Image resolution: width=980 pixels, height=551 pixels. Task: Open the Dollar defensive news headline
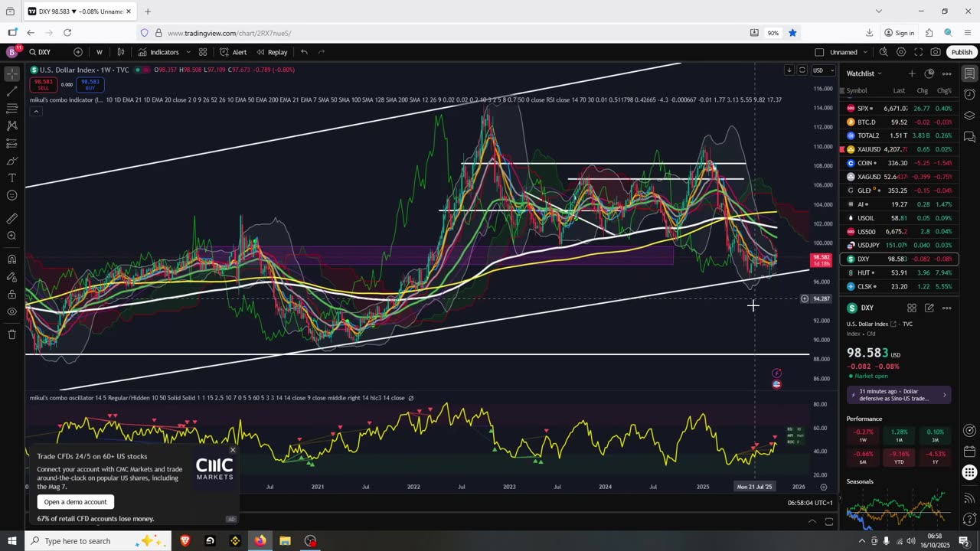point(900,395)
